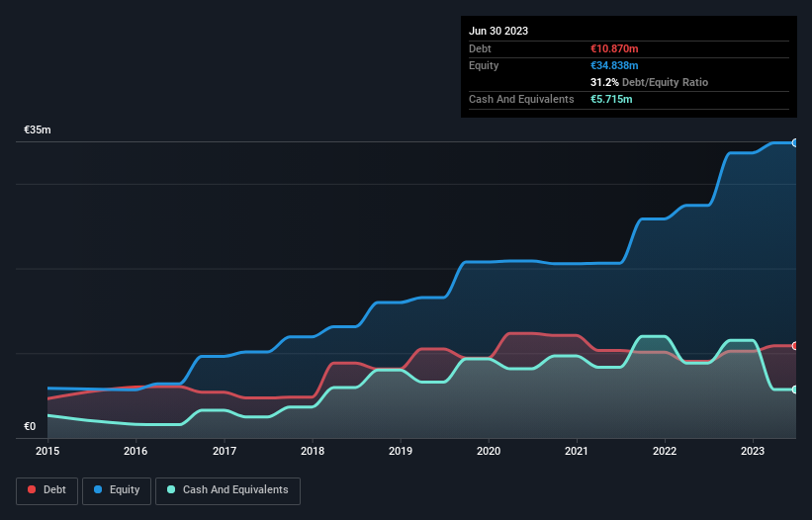Screen dimensions: 812x520
Task: Select the 2022 x-axis label
Action: 665,451
